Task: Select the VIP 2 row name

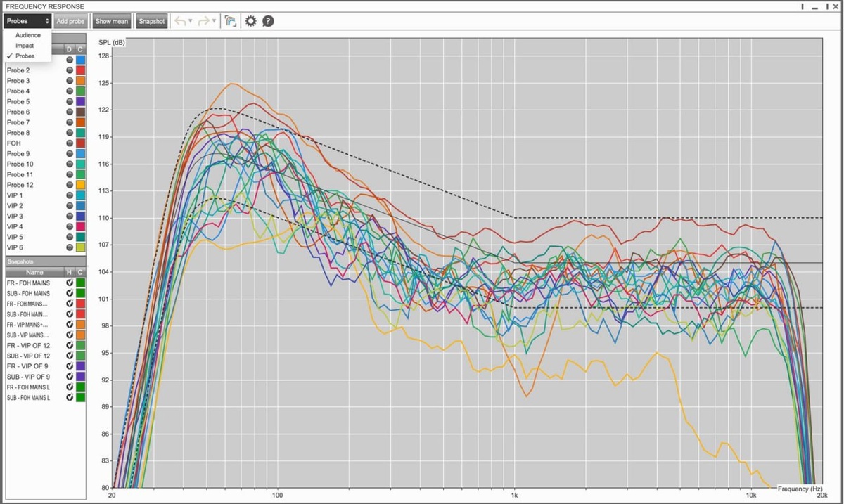Action: (x=15, y=205)
